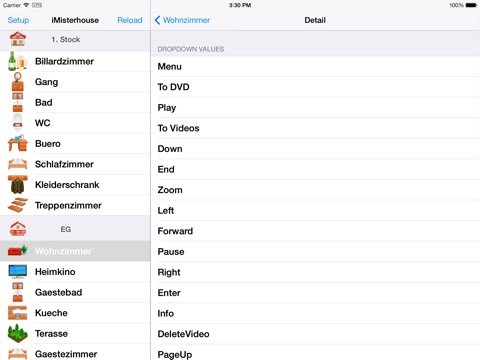Tap the Kueche kitchen counter icon
480x360 pixels.
click(17, 313)
